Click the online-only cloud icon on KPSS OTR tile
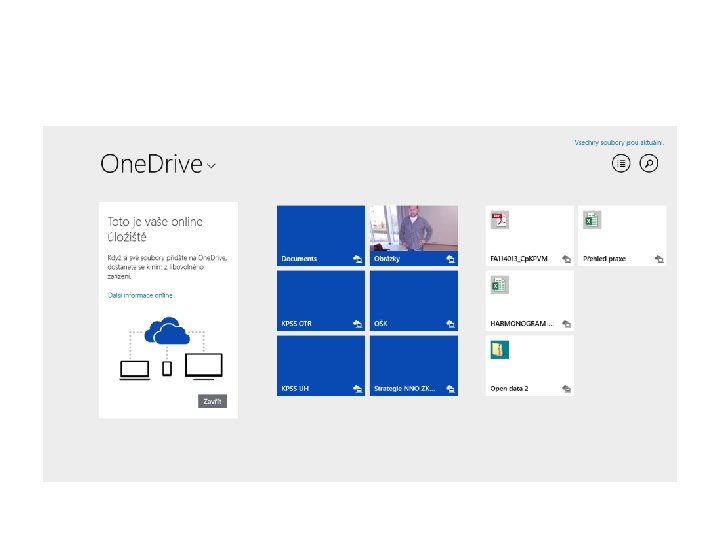 [x=357, y=324]
